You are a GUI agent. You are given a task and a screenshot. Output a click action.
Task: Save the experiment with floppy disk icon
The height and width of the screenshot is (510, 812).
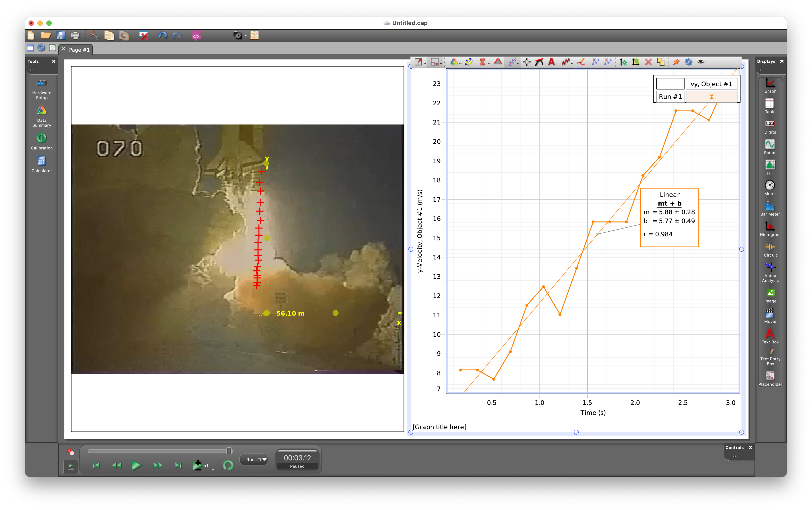pyautogui.click(x=60, y=35)
